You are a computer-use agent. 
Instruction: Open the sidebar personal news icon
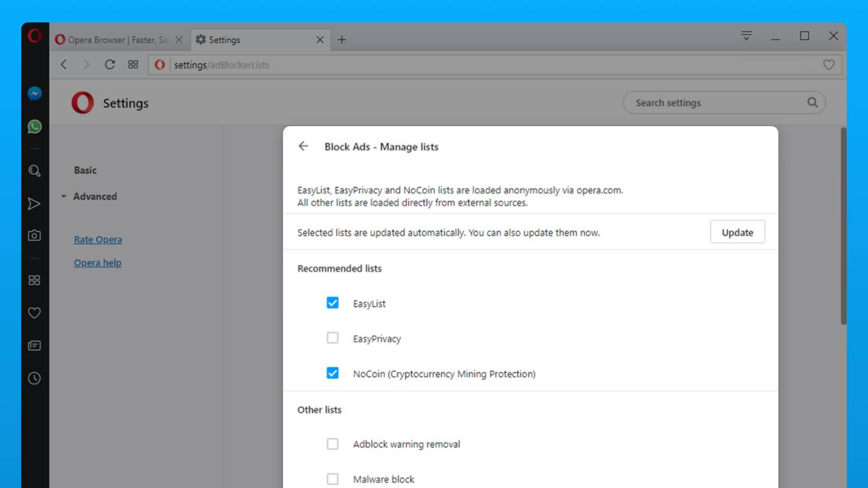[34, 346]
